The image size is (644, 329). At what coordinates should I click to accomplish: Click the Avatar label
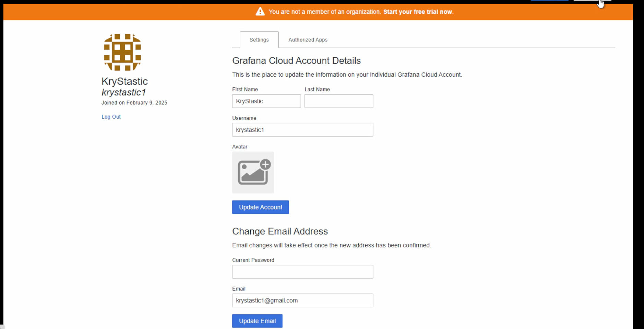click(x=240, y=147)
